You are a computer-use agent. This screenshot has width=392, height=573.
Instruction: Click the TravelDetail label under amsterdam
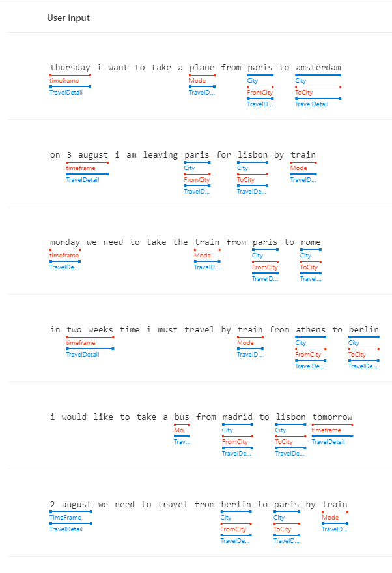[x=312, y=104]
